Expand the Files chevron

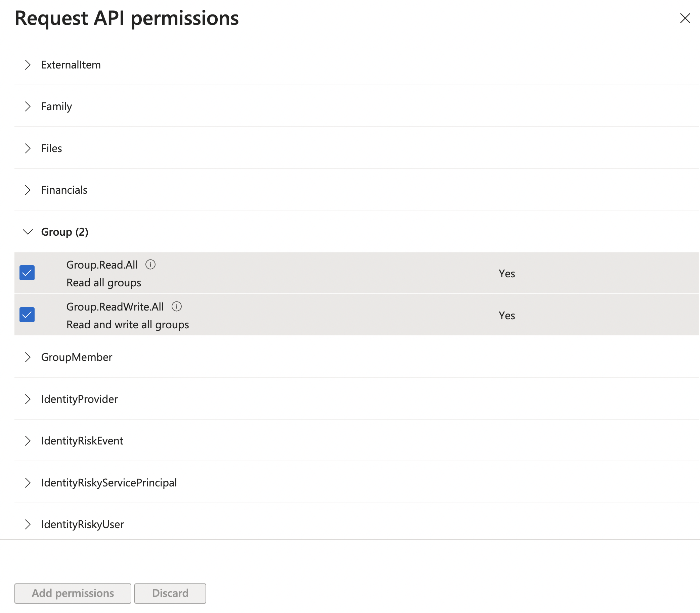28,148
